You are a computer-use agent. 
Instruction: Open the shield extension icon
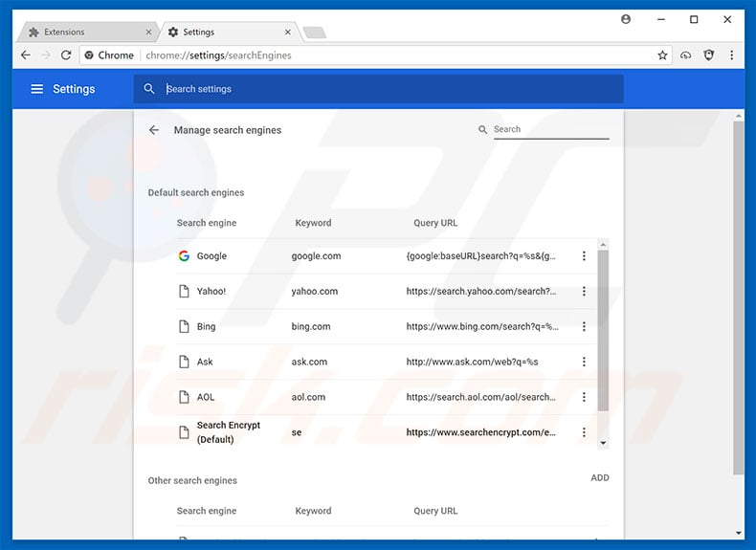[x=709, y=55]
